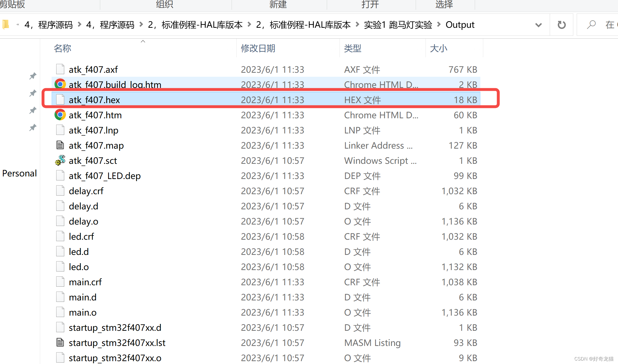Select the file name atk_f407.map
This screenshot has height=364, width=618.
[x=96, y=145]
